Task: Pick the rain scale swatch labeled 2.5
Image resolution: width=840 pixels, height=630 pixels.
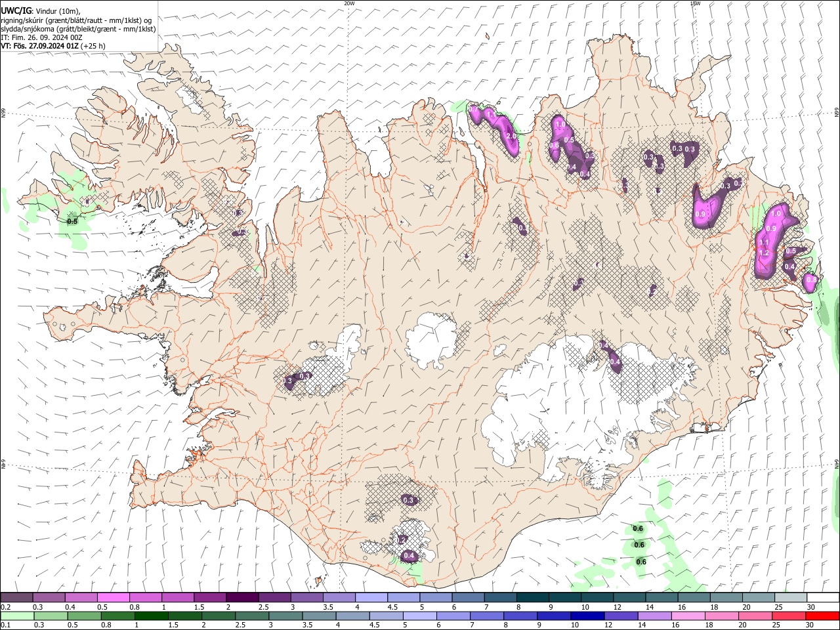Action: pos(252,616)
